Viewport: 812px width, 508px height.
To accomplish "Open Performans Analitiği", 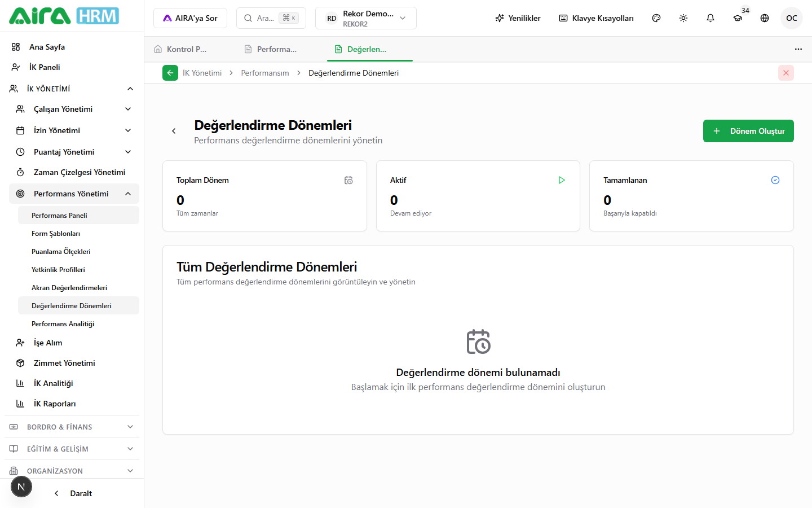I will [x=78, y=323].
